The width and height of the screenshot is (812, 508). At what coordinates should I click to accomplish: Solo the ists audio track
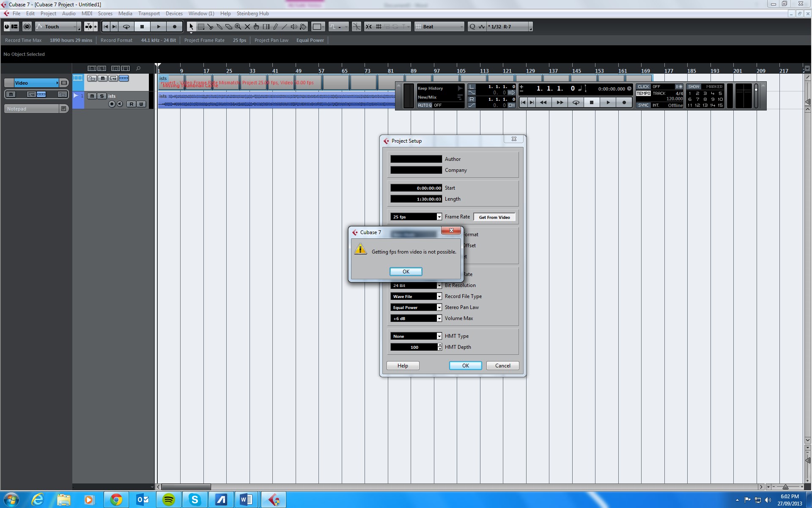click(101, 96)
